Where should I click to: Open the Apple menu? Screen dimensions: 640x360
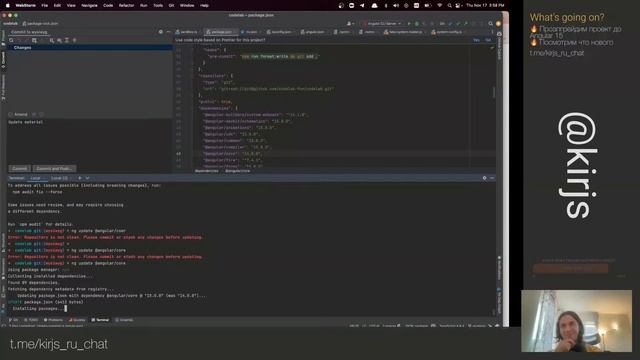tap(7, 5)
